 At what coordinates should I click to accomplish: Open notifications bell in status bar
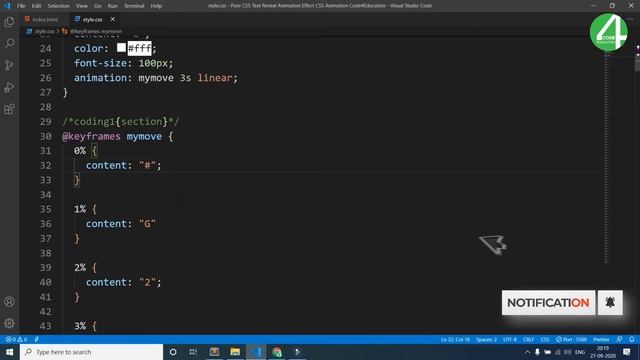click(x=631, y=339)
